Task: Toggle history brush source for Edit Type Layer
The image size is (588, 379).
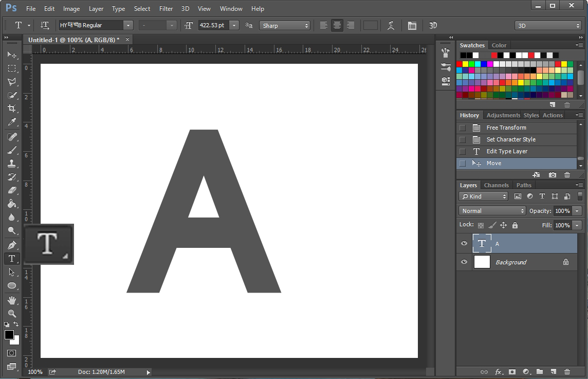Action: pyautogui.click(x=463, y=152)
